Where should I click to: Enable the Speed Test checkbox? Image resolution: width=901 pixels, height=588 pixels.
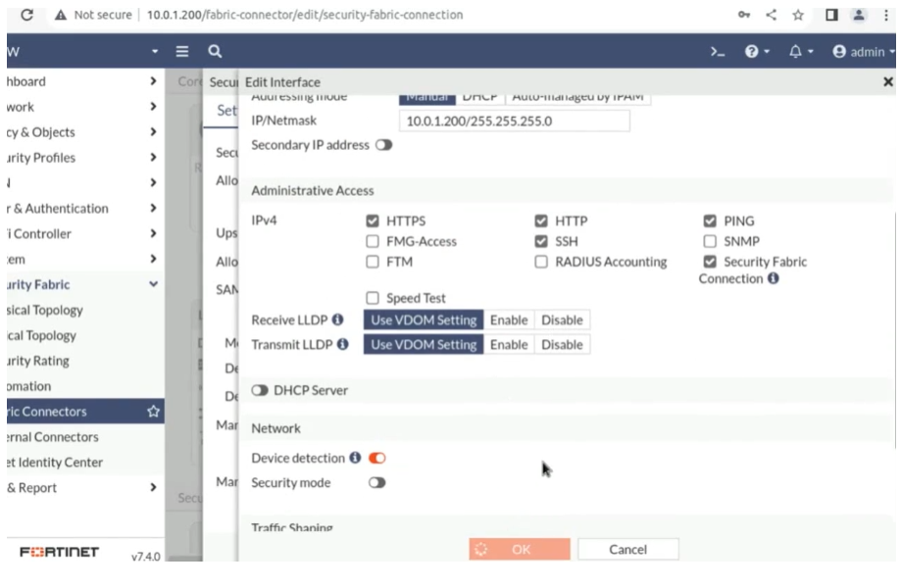point(373,298)
